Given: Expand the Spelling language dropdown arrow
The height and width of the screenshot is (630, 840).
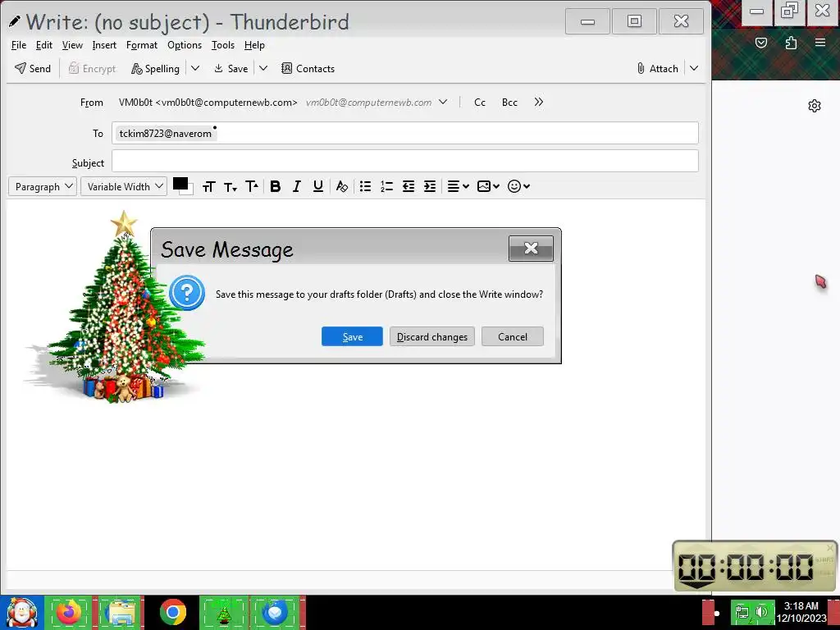Looking at the screenshot, I should tap(195, 69).
